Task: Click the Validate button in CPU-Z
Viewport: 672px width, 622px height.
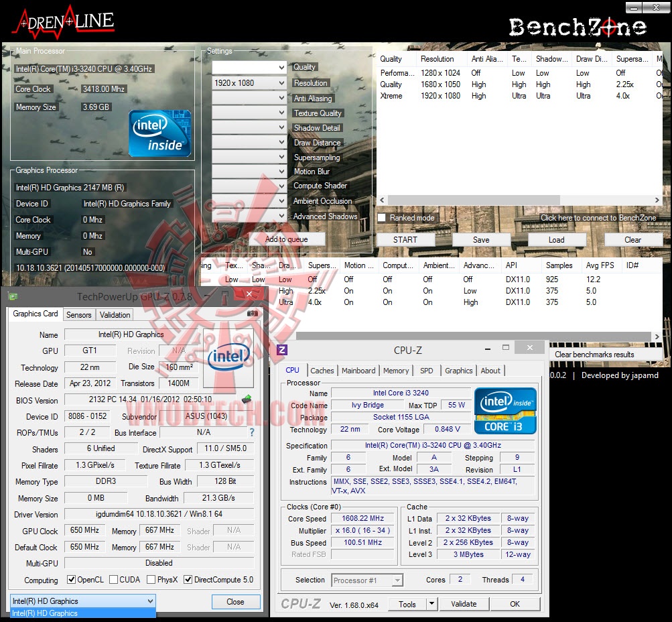Action: [x=464, y=603]
